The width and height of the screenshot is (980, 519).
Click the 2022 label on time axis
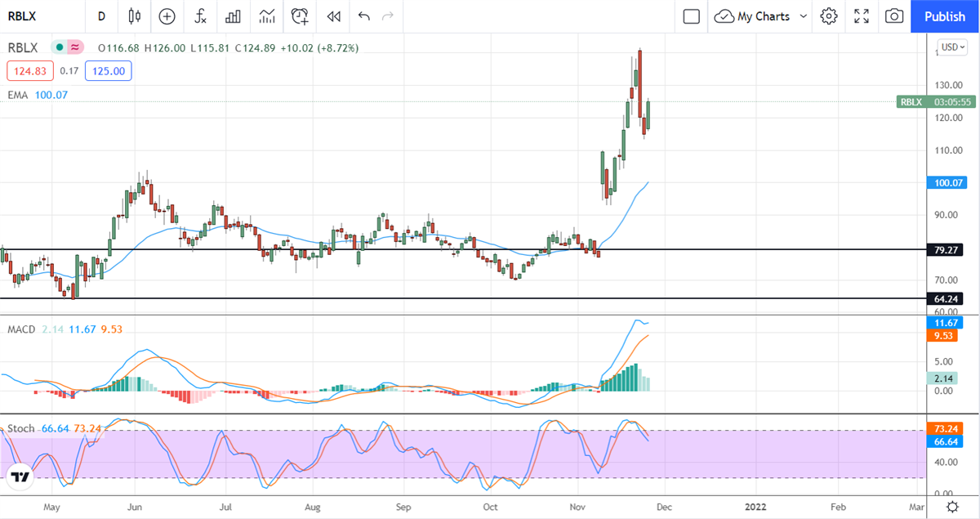pyautogui.click(x=756, y=507)
